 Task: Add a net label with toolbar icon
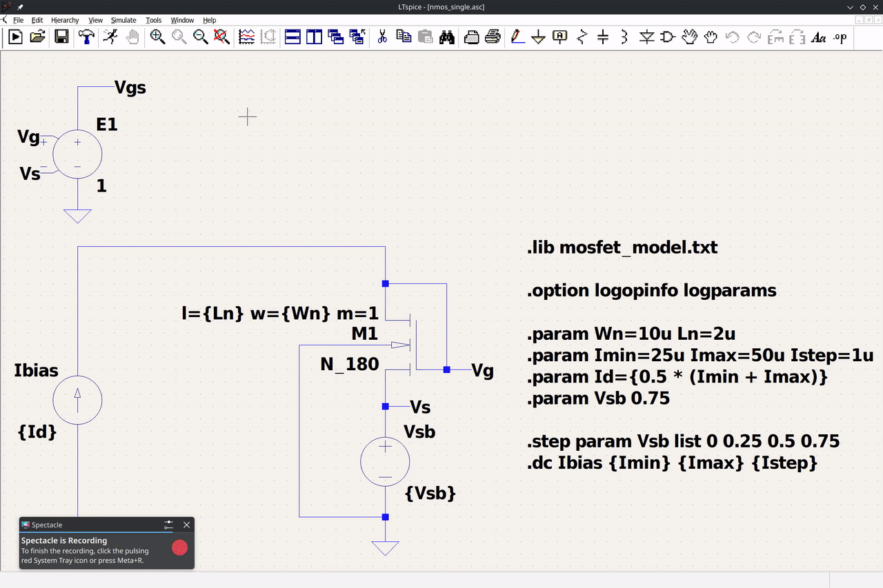[560, 37]
